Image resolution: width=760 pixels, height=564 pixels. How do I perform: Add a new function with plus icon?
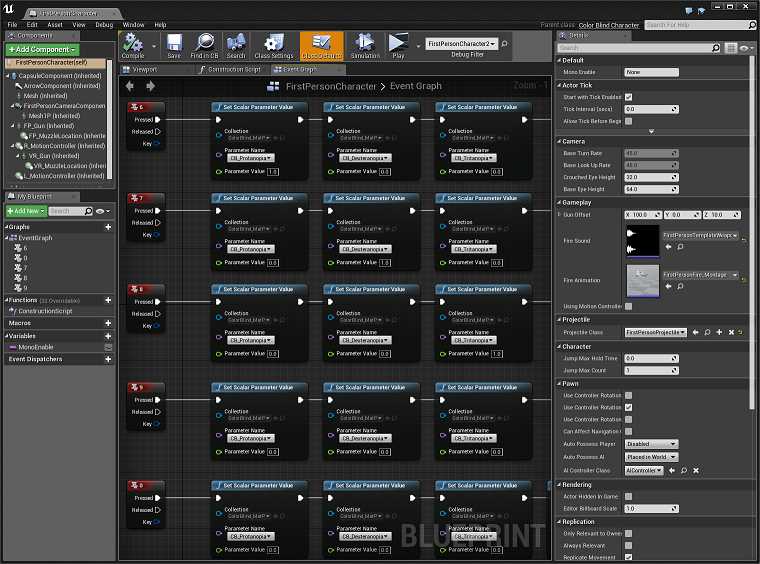[108, 300]
